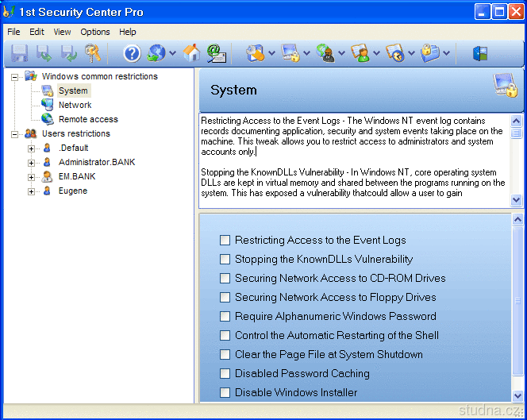Click the third toolbar icon with green checkmark
Screen dimensions: 527x420
[69, 53]
